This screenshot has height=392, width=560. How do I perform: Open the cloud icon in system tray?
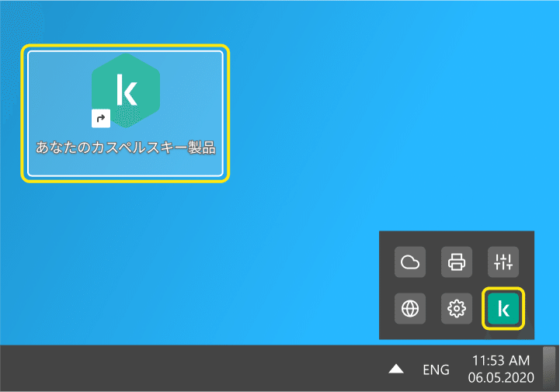tap(410, 262)
